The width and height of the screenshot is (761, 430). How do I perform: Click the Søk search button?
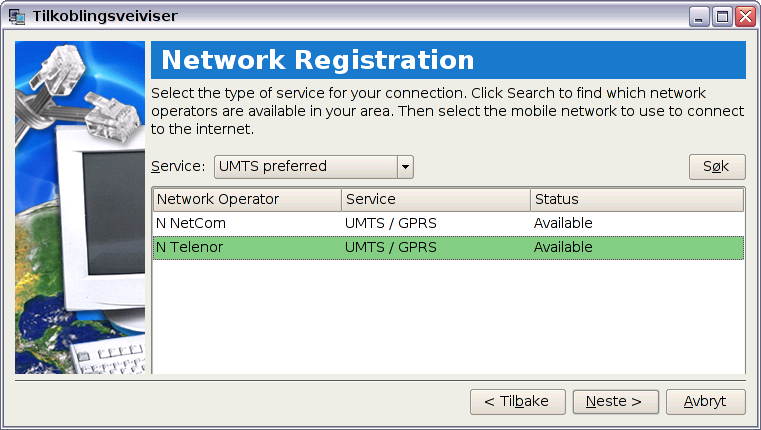[x=717, y=167]
